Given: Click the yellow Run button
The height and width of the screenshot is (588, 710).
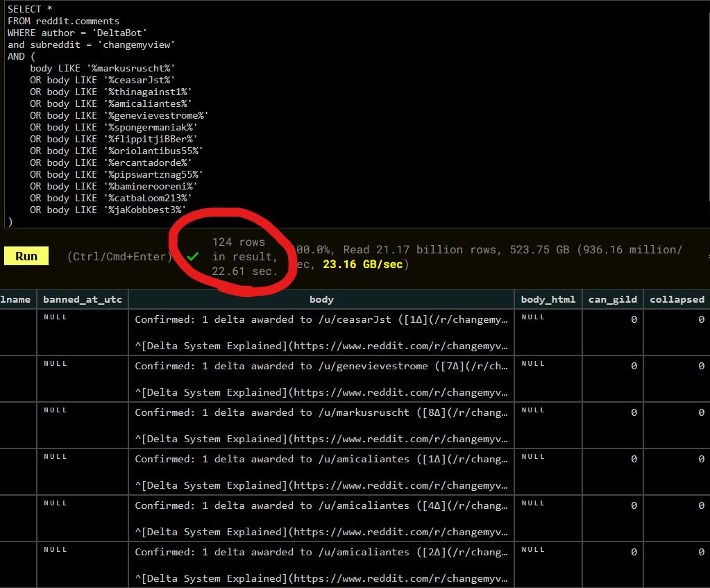Looking at the screenshot, I should (26, 256).
